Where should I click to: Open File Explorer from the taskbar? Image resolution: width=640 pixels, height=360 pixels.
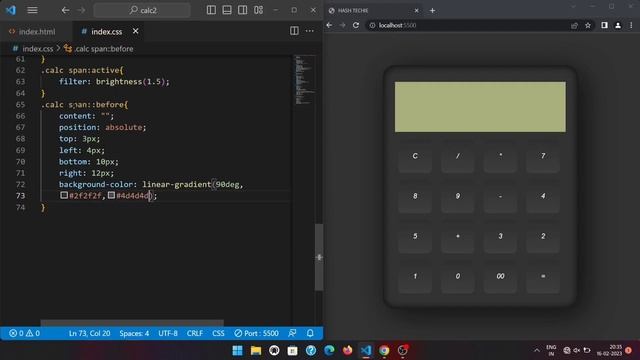pyautogui.click(x=256, y=350)
